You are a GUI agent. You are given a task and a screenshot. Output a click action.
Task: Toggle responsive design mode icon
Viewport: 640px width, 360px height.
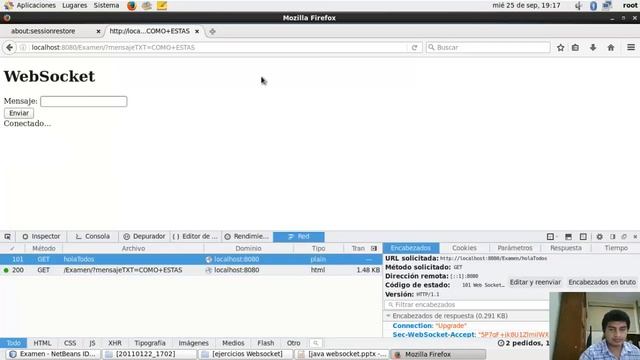click(x=583, y=236)
